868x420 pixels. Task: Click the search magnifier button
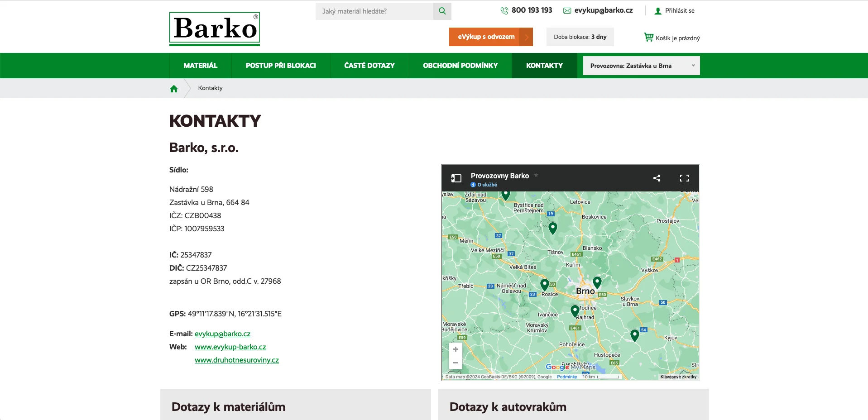(442, 11)
